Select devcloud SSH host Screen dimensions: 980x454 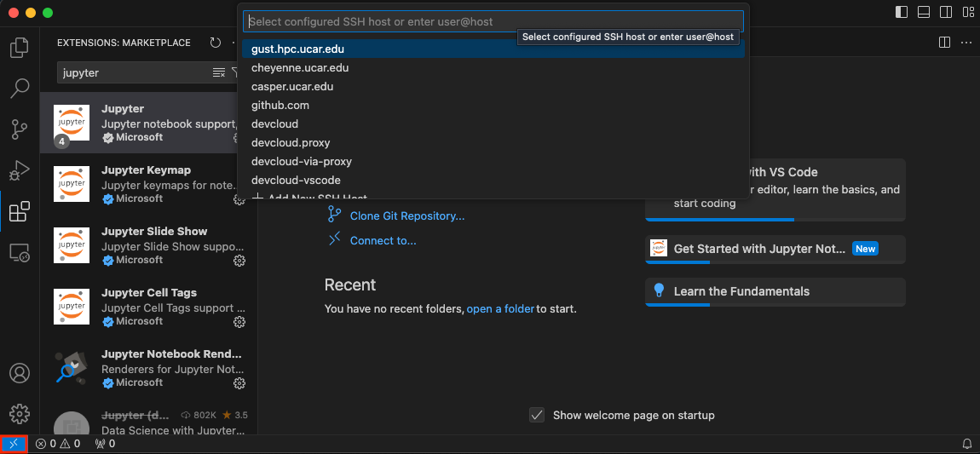coord(493,124)
